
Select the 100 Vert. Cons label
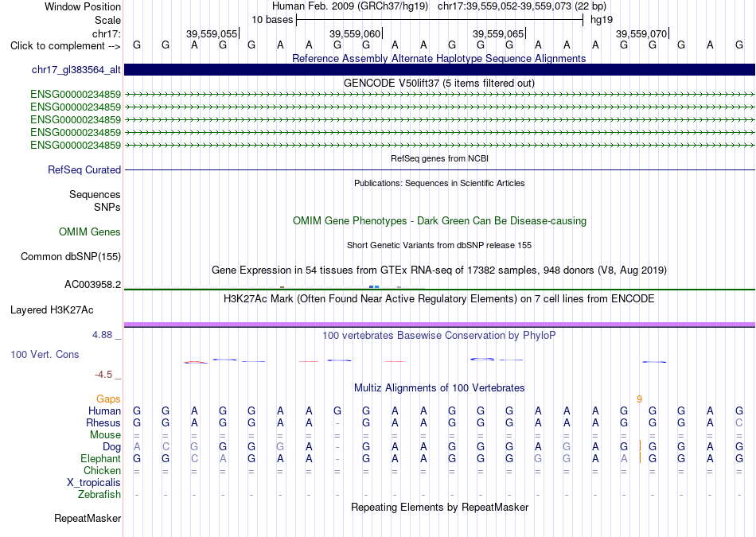tap(45, 354)
